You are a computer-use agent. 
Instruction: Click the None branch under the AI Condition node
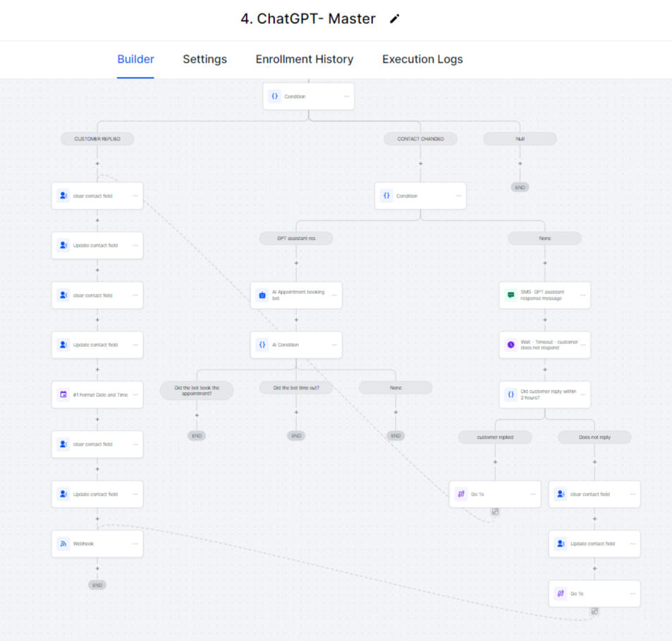[396, 388]
